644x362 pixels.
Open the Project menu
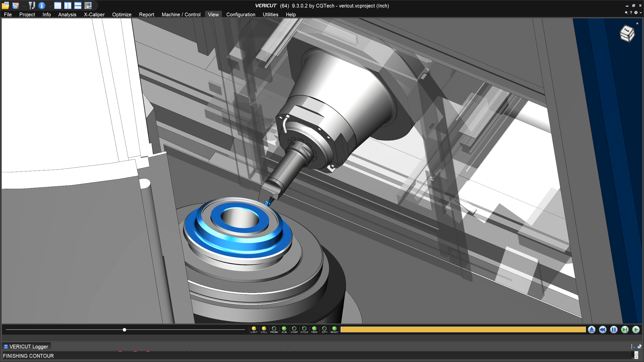point(27,14)
